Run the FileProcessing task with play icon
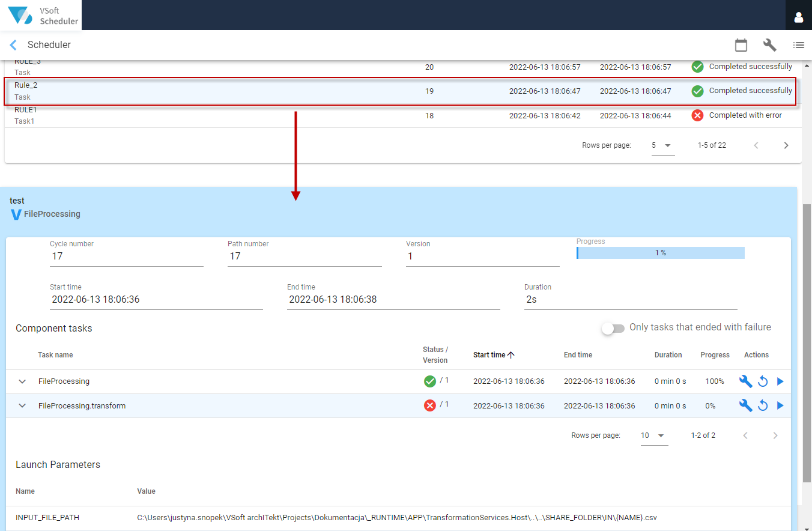Image resolution: width=812 pixels, height=531 pixels. point(780,381)
